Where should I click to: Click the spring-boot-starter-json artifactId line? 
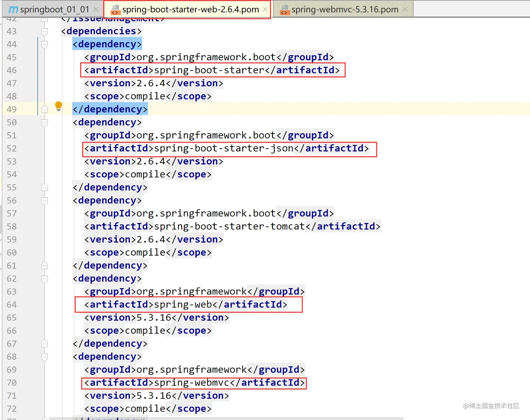click(x=226, y=148)
